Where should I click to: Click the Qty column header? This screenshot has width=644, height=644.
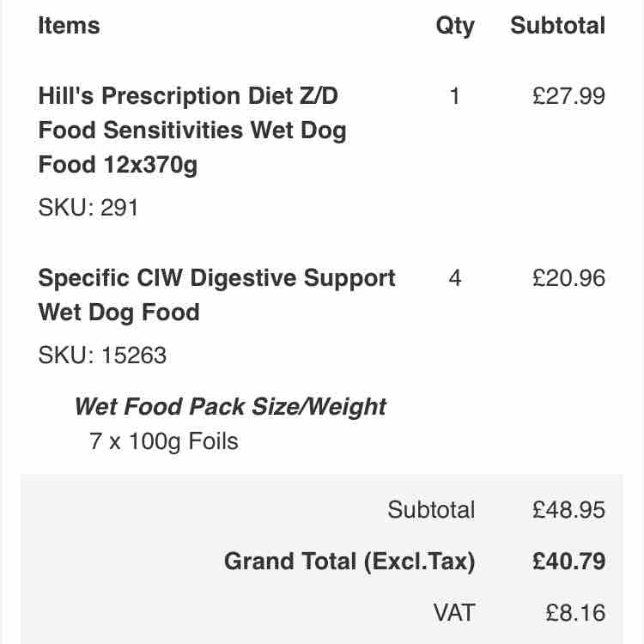tap(455, 27)
